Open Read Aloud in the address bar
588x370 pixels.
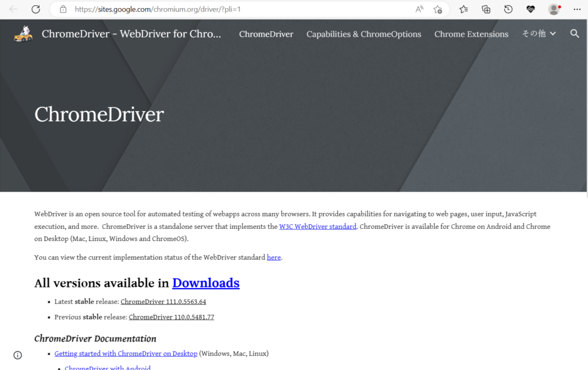[x=419, y=9]
